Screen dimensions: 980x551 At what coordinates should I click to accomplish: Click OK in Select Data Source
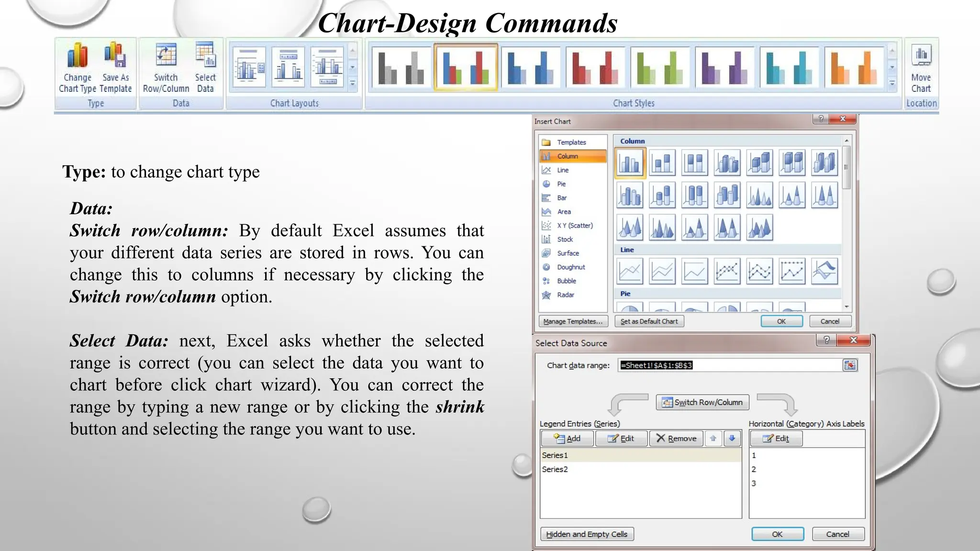point(778,534)
